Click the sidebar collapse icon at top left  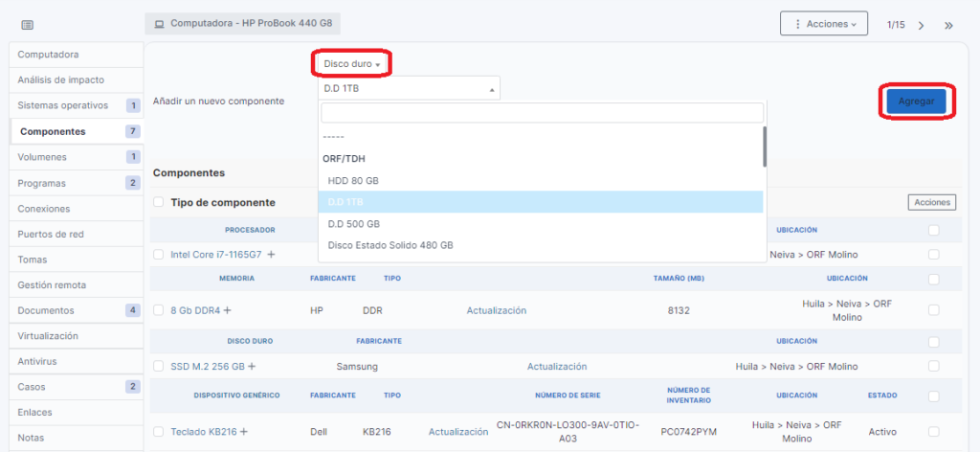(x=27, y=25)
